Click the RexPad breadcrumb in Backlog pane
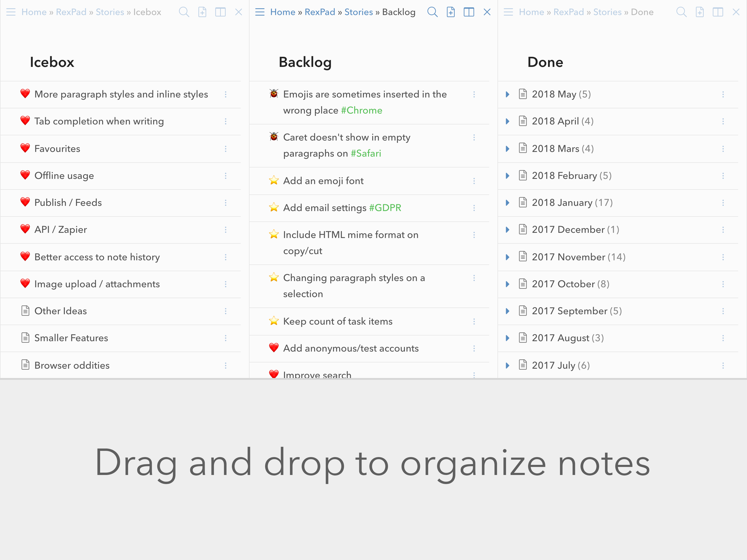Viewport: 747px width, 560px height. pos(320,12)
